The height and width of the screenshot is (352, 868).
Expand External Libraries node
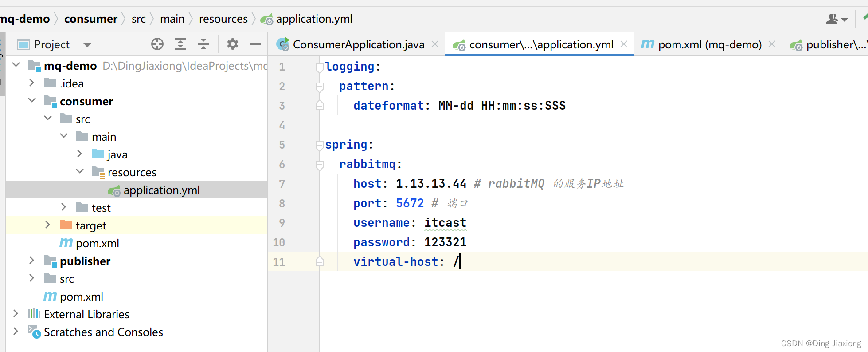(16, 313)
